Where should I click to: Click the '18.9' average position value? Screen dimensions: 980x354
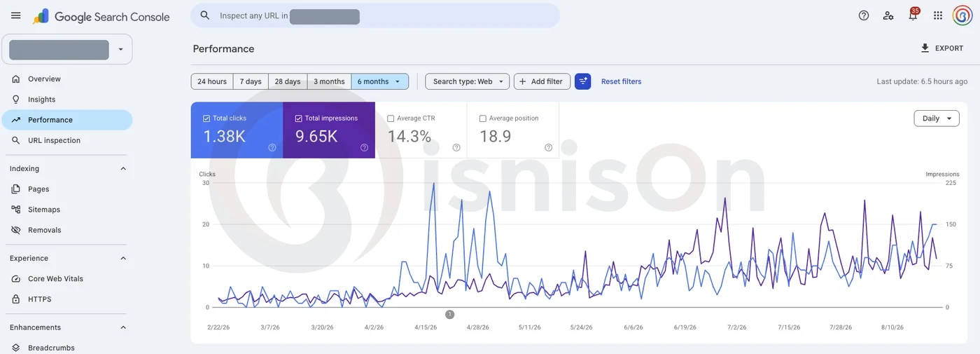click(x=496, y=136)
